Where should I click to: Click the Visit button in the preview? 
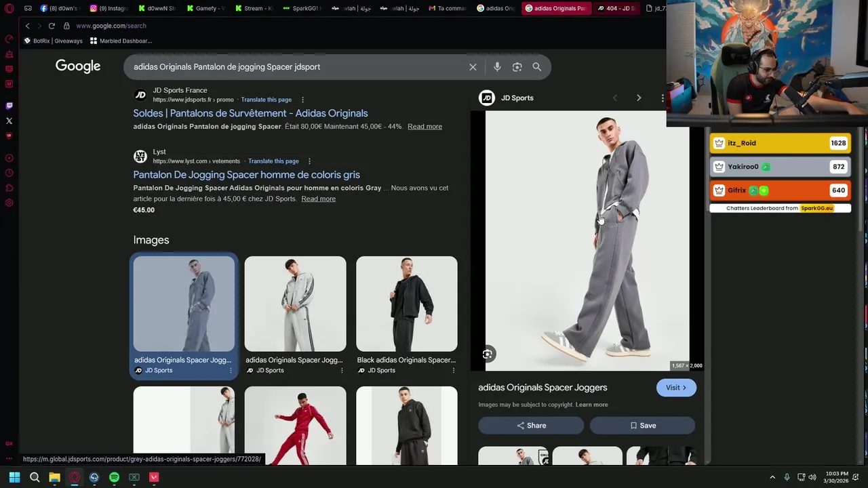click(676, 388)
